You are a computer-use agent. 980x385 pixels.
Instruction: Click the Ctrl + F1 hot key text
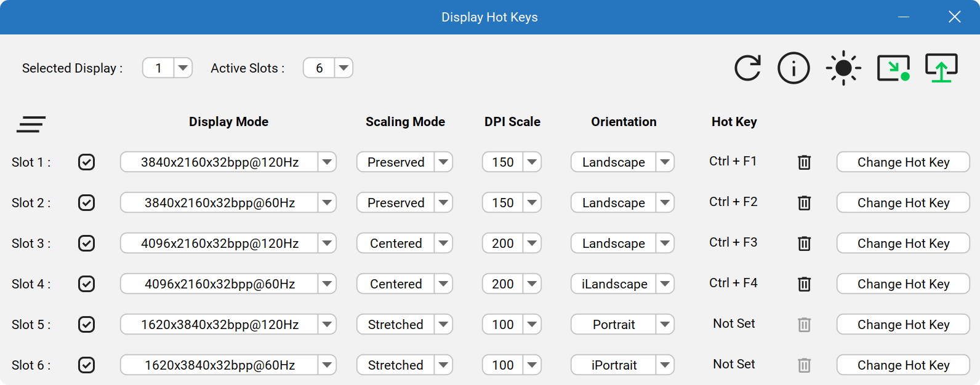(x=733, y=161)
